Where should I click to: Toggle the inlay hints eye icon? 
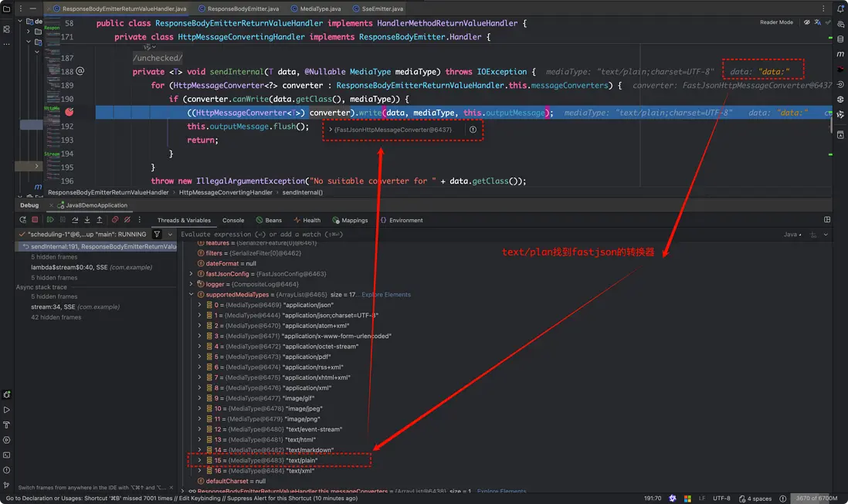(x=807, y=22)
